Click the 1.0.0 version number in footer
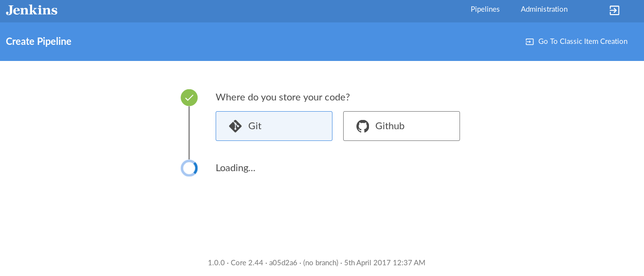This screenshot has width=644, height=276. click(216, 263)
